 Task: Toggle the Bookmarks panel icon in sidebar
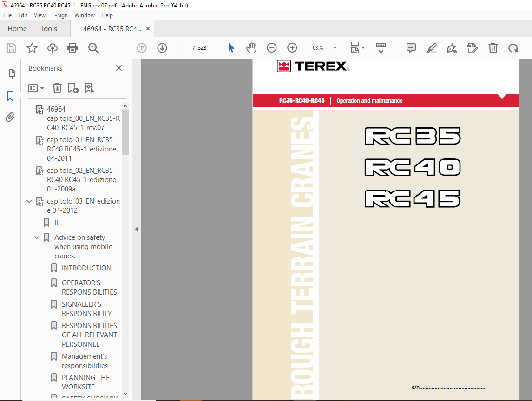(x=10, y=96)
